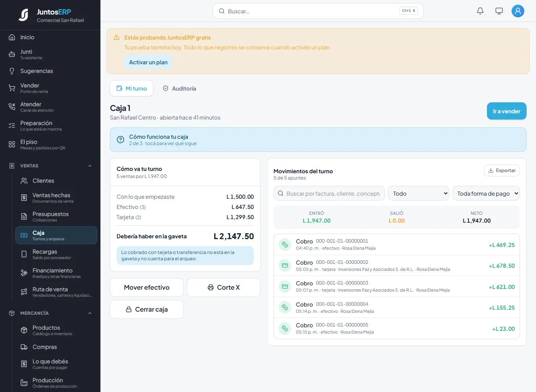Open Presupuestos in the sidebar

click(x=56, y=216)
